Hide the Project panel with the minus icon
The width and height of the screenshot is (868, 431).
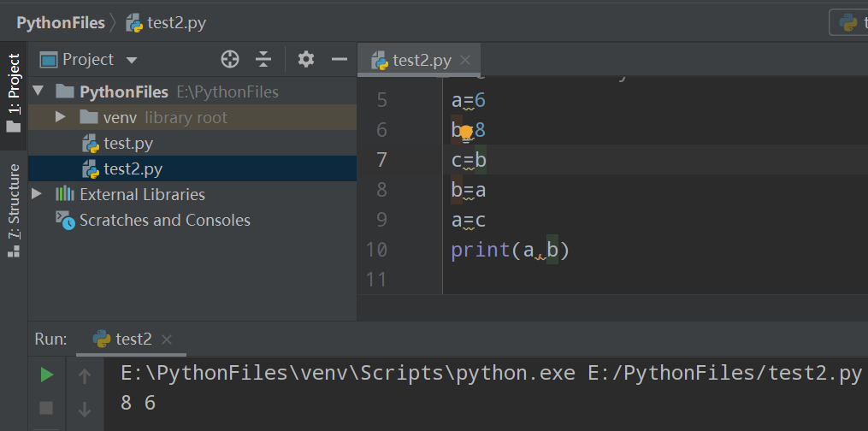click(x=339, y=59)
